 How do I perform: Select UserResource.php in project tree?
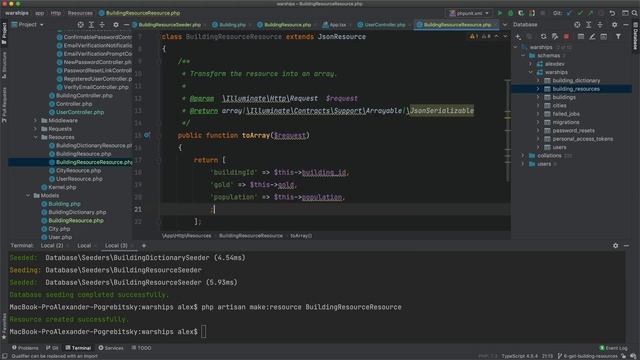pyautogui.click(x=79, y=179)
